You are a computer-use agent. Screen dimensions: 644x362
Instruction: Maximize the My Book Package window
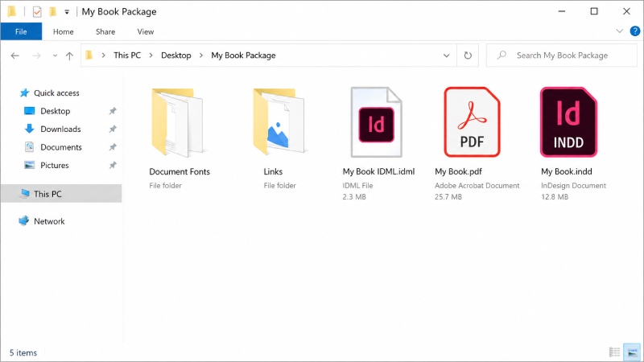[594, 11]
